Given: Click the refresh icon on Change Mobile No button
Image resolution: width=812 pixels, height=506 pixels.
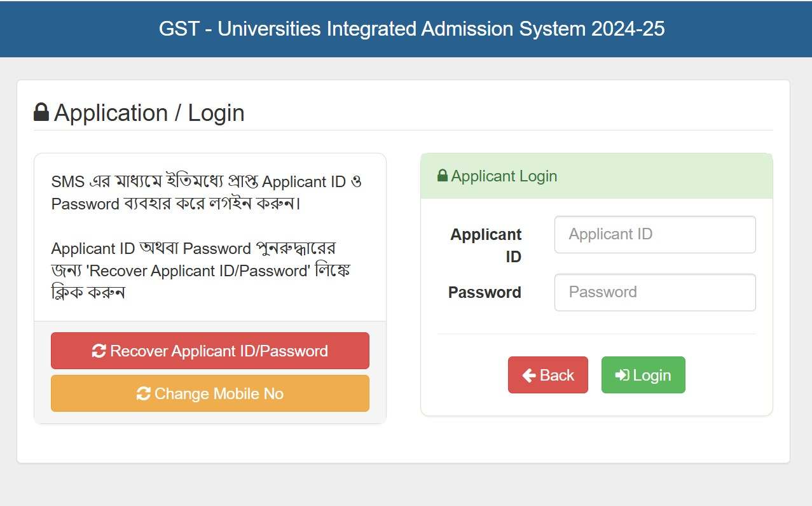Looking at the screenshot, I should point(143,393).
